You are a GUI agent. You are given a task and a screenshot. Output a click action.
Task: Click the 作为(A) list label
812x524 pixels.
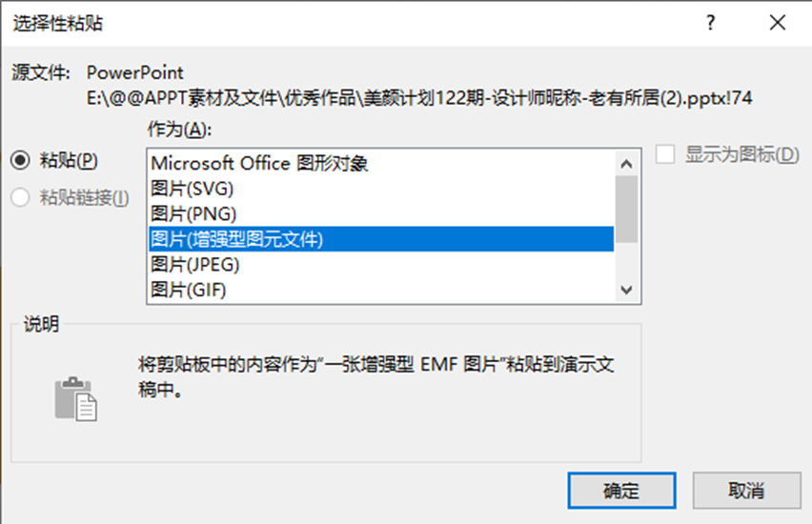pos(179,129)
